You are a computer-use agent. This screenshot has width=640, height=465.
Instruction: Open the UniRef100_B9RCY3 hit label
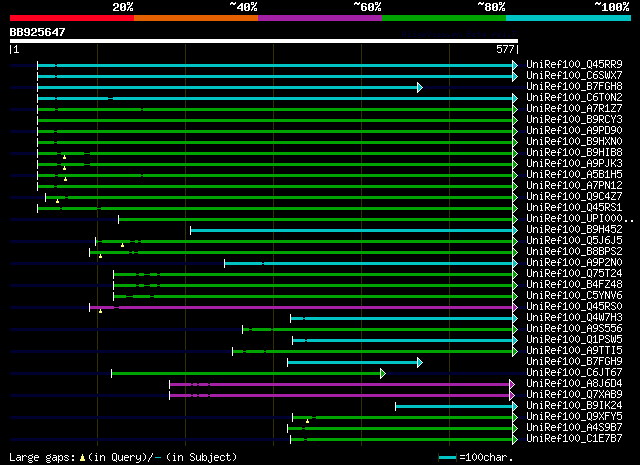pyautogui.click(x=574, y=120)
